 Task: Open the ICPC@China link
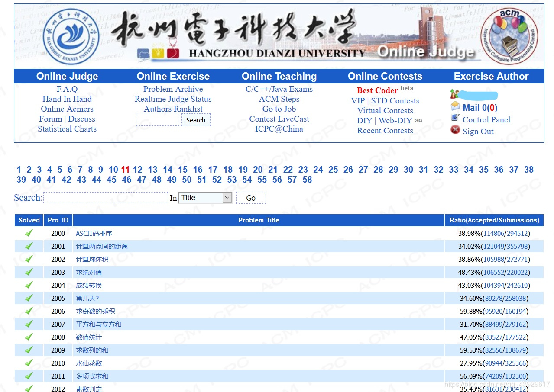279,129
